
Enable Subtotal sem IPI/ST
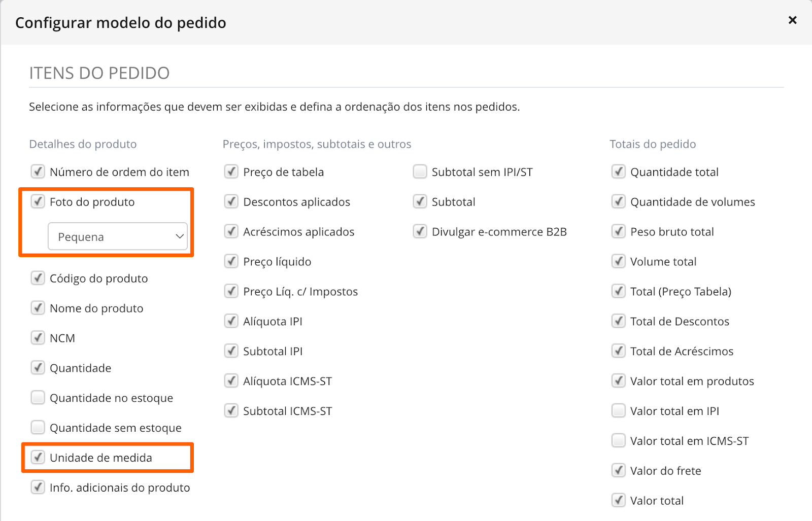coord(420,171)
